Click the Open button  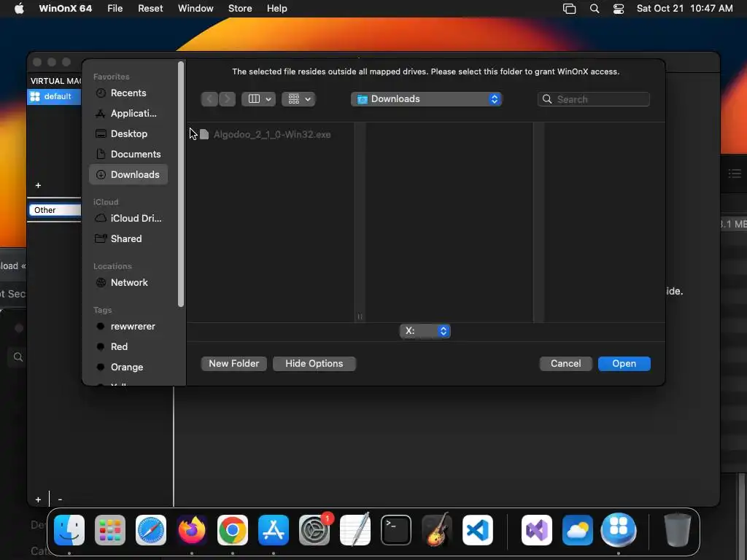[x=624, y=364]
